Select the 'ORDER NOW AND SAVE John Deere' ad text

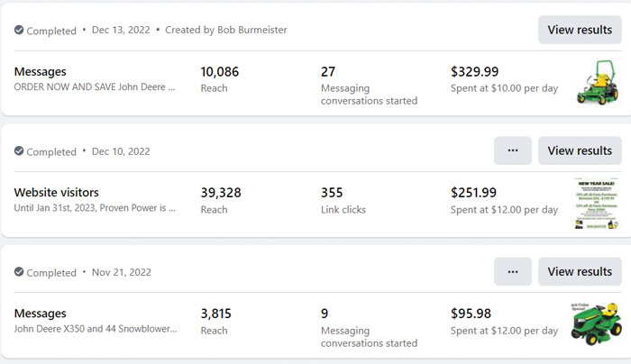95,87
